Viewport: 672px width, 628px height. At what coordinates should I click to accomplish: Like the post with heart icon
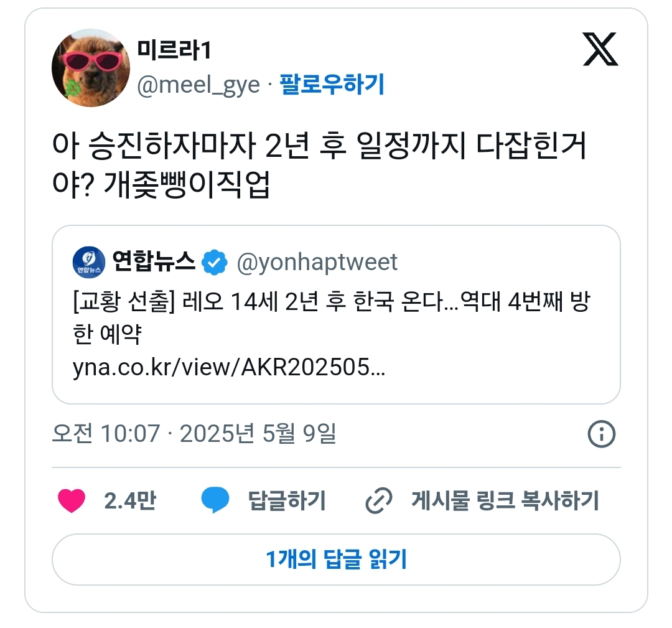(x=72, y=500)
